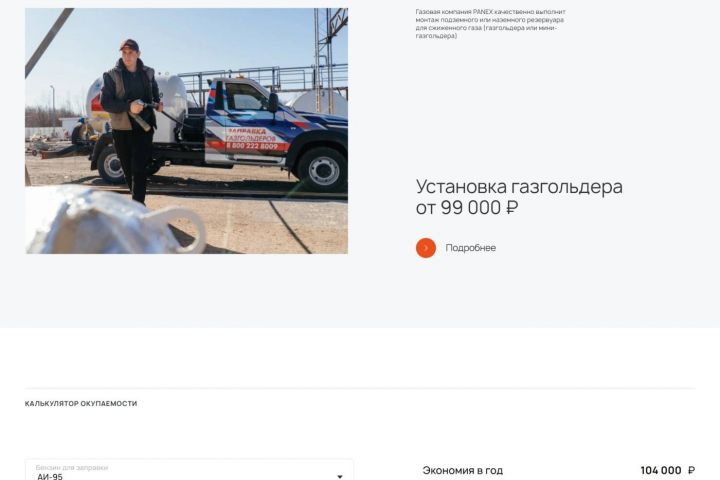720x480 pixels.
Task: Click the white gas tank behind the truck
Action: pos(319,102)
